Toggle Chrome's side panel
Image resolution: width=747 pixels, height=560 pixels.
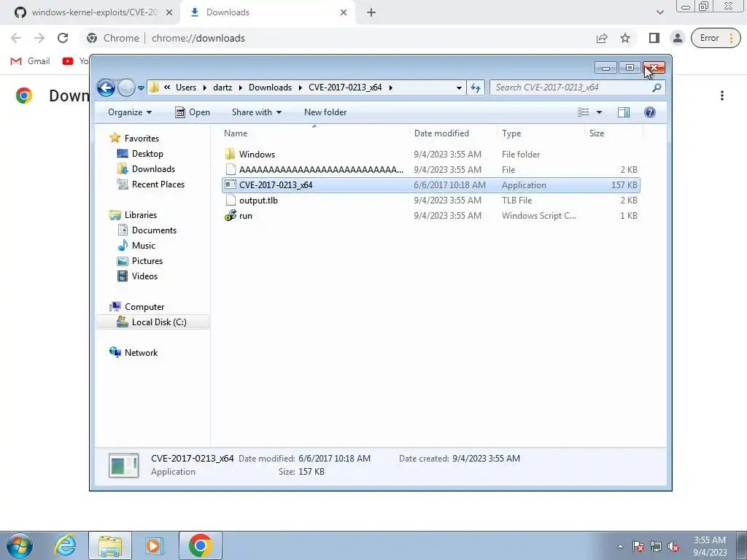point(654,38)
